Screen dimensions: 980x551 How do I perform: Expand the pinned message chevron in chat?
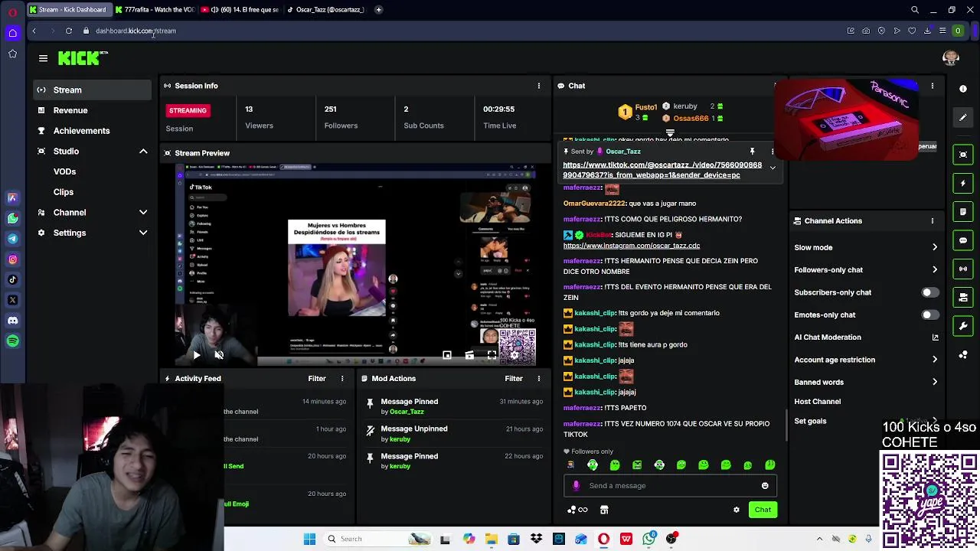[x=773, y=168]
